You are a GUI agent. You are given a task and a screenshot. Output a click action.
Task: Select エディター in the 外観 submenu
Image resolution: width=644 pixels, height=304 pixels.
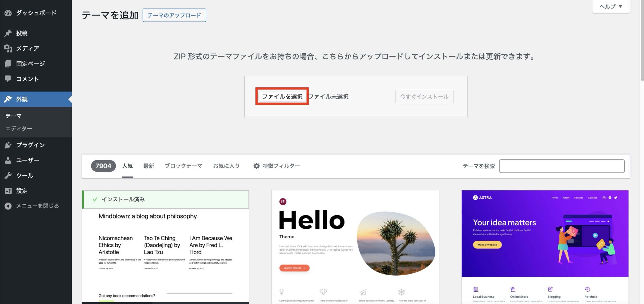point(19,128)
